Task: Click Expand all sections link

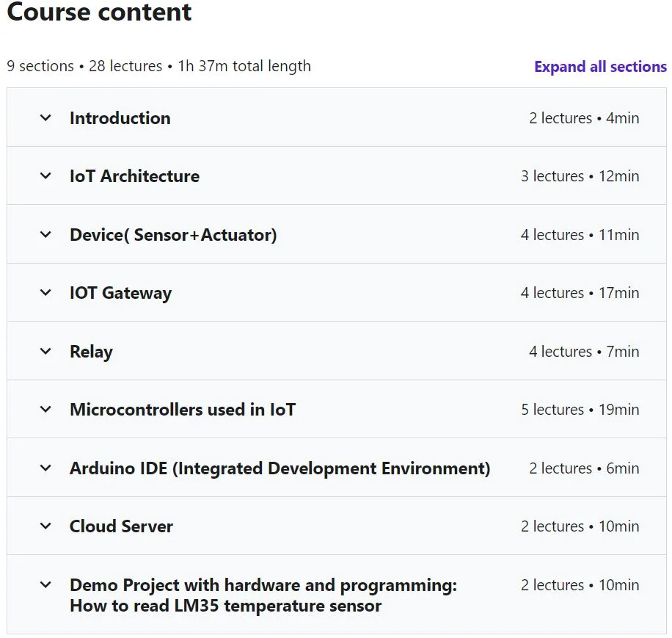Action: point(600,67)
